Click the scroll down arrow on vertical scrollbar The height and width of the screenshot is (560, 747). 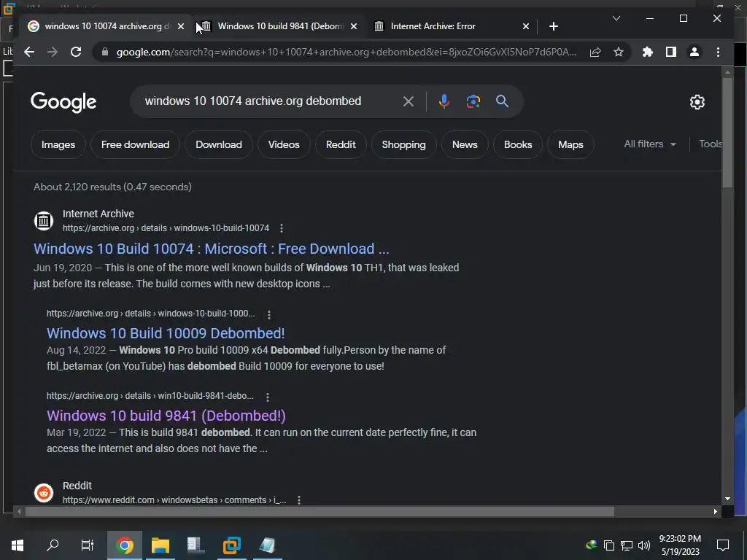pos(727,499)
